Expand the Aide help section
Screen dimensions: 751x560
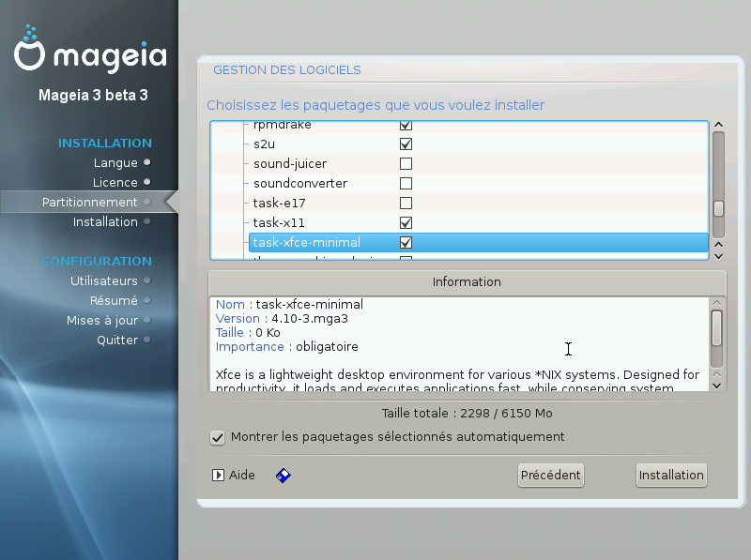point(218,476)
